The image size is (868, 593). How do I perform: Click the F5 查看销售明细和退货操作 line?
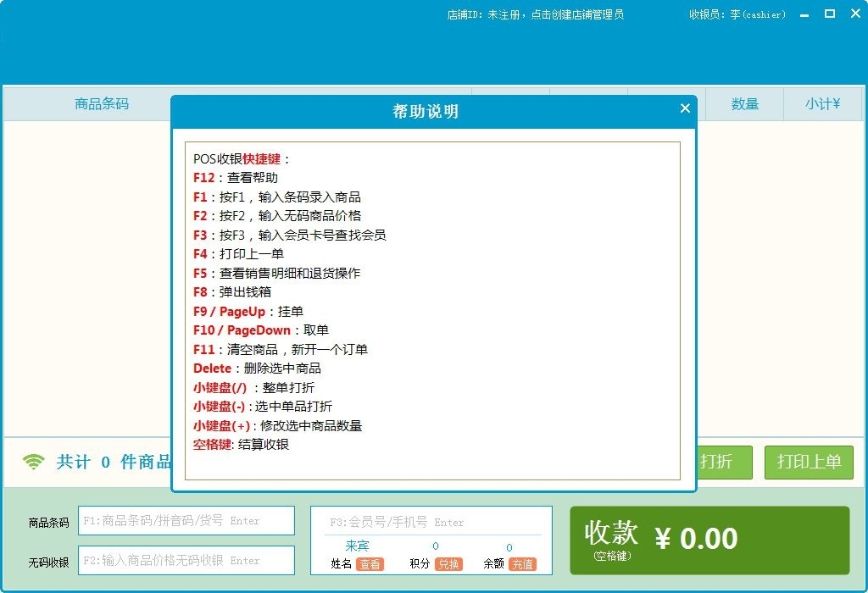pyautogui.click(x=277, y=274)
